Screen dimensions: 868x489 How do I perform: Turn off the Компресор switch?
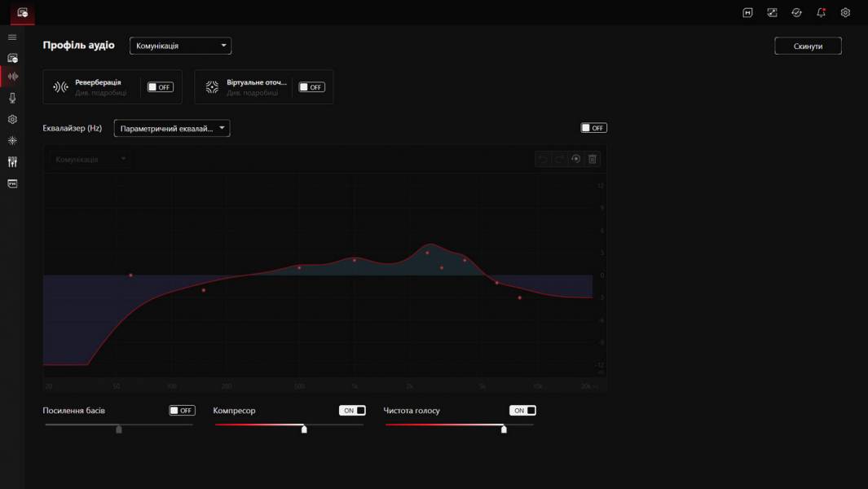click(353, 411)
